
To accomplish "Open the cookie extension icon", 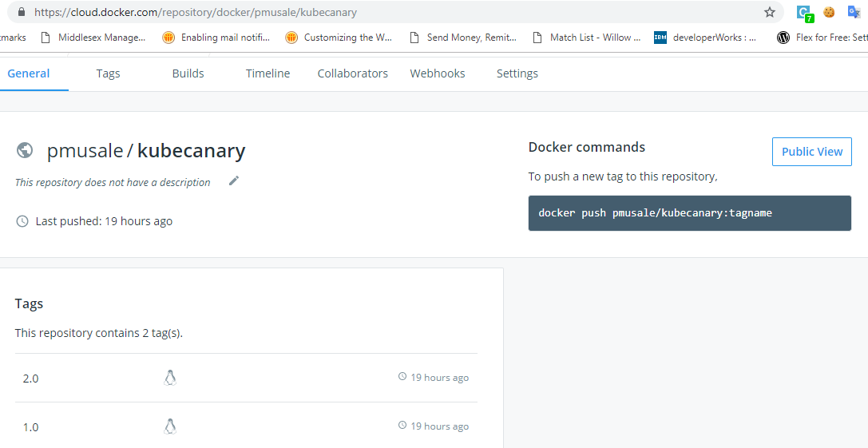I will click(x=829, y=12).
